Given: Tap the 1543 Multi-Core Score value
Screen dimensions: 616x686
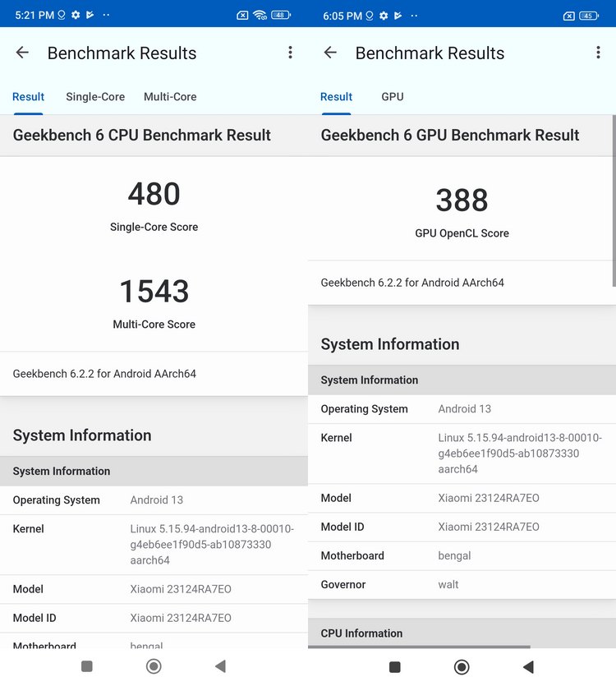Looking at the screenshot, I should click(x=154, y=291).
